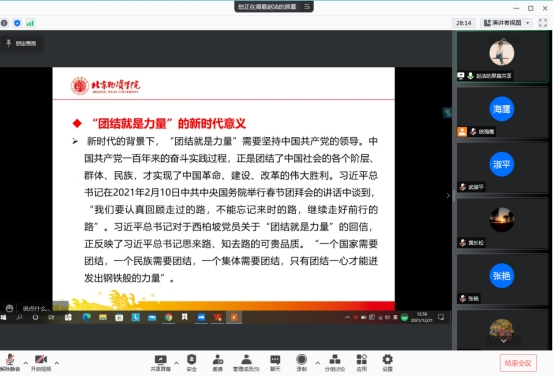Start recording with the 录制 button
553x376 pixels.
[x=301, y=363]
